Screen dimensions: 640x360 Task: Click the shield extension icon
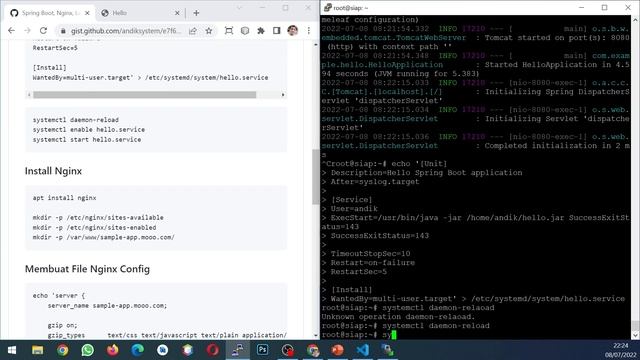tap(244, 31)
